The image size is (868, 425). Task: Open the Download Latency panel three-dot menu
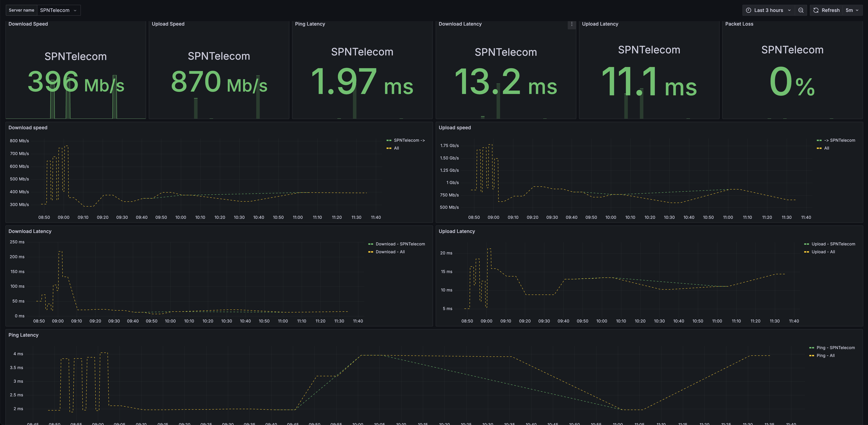(x=572, y=24)
